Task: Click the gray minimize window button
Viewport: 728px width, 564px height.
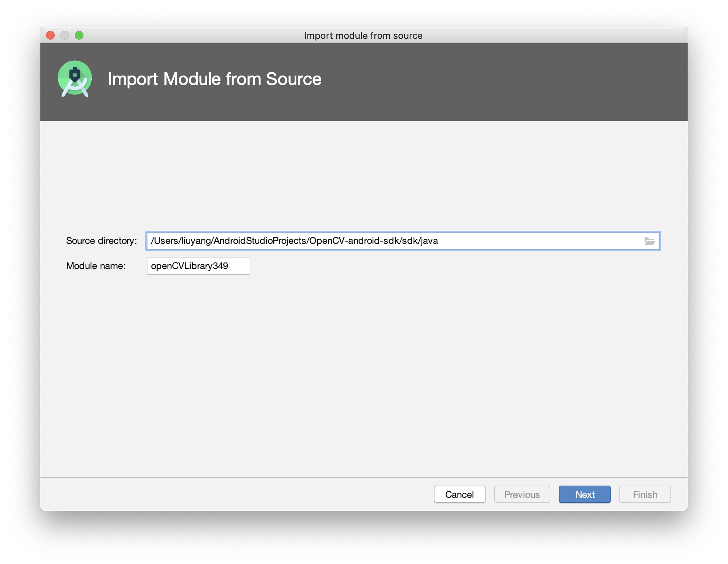Action: coord(65,35)
